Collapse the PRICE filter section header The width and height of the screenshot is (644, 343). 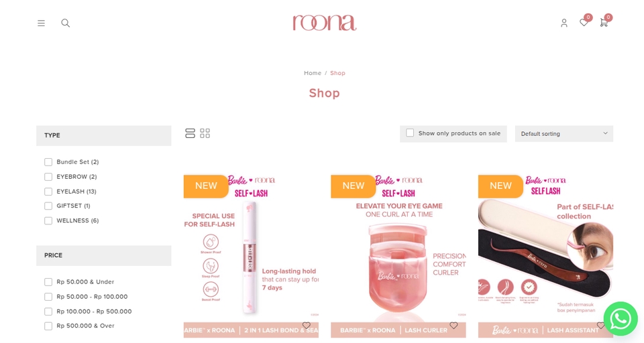coord(103,255)
